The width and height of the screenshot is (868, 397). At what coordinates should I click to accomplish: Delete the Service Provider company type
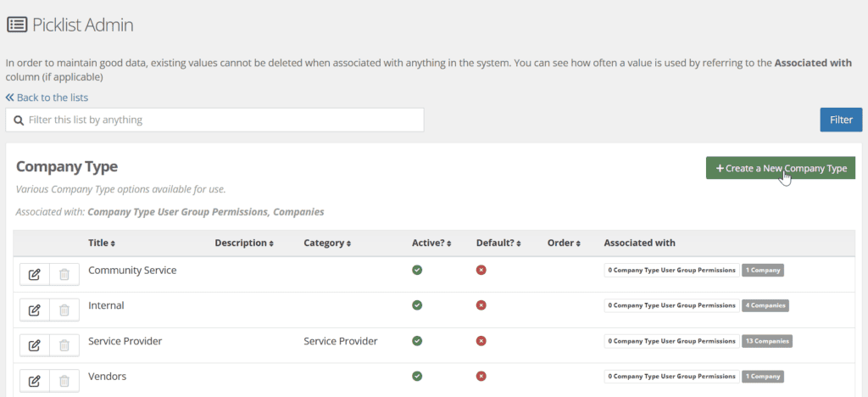pos(64,345)
